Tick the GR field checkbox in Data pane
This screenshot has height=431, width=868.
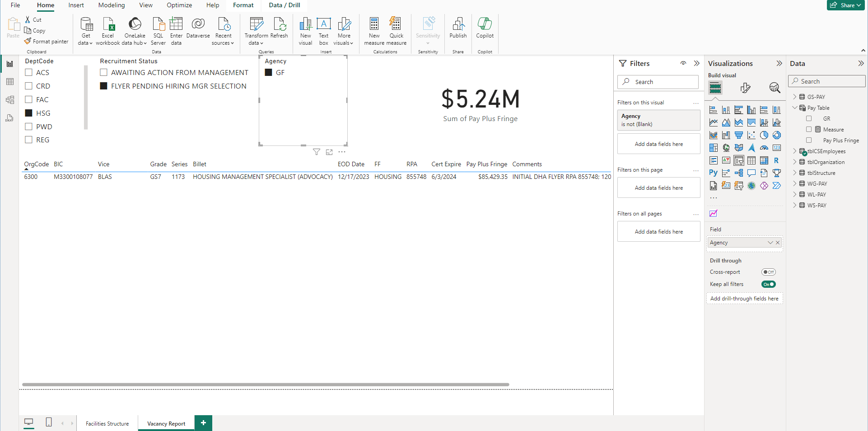(x=809, y=118)
